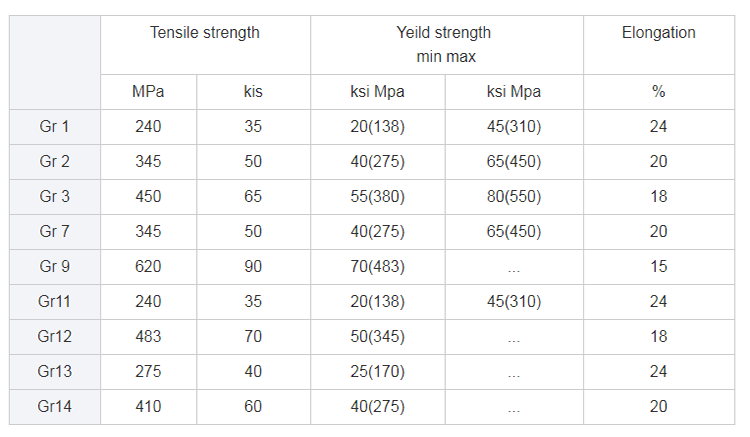Click the 620 MPa tensile value
Image resolution: width=750 pixels, height=437 pixels.
[x=148, y=267]
